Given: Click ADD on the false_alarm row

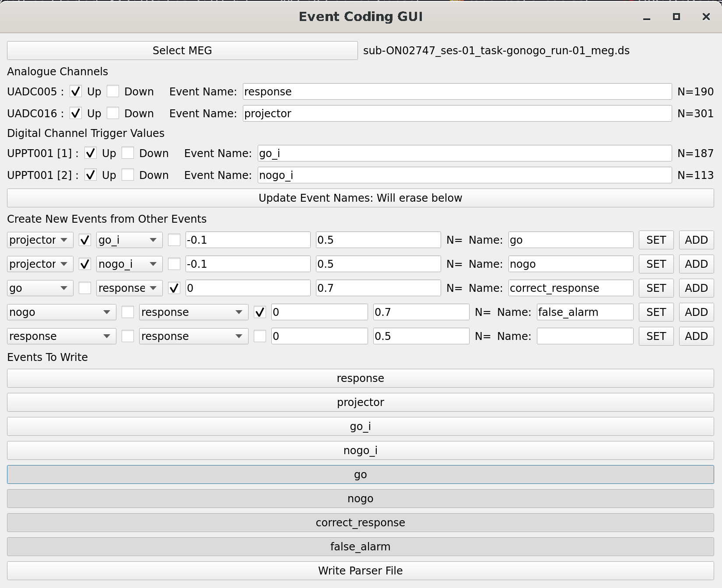Looking at the screenshot, I should pos(696,312).
